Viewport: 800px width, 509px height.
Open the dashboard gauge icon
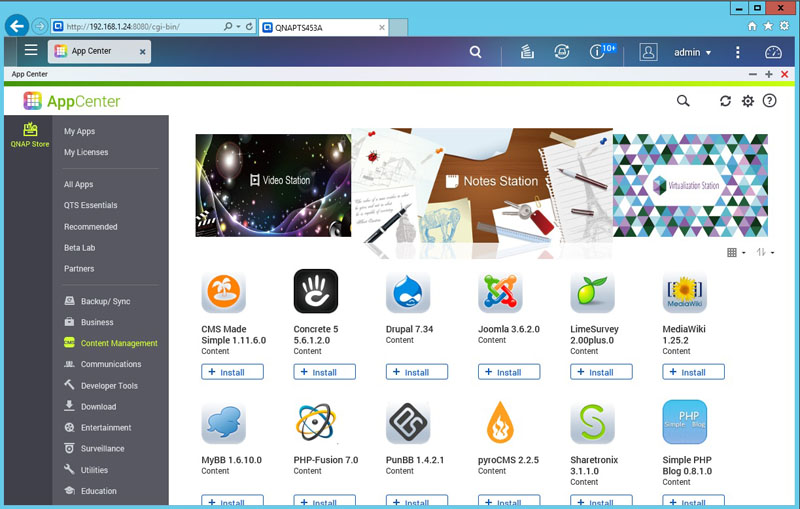point(773,52)
